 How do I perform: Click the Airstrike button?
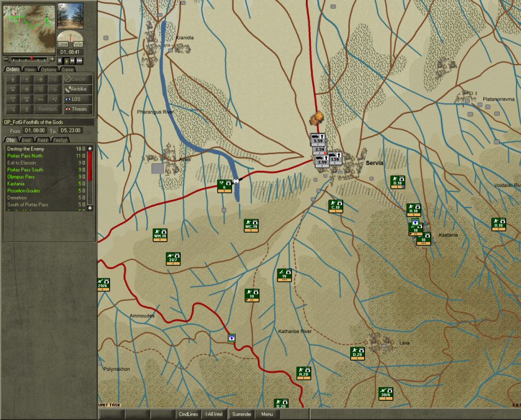[78, 89]
